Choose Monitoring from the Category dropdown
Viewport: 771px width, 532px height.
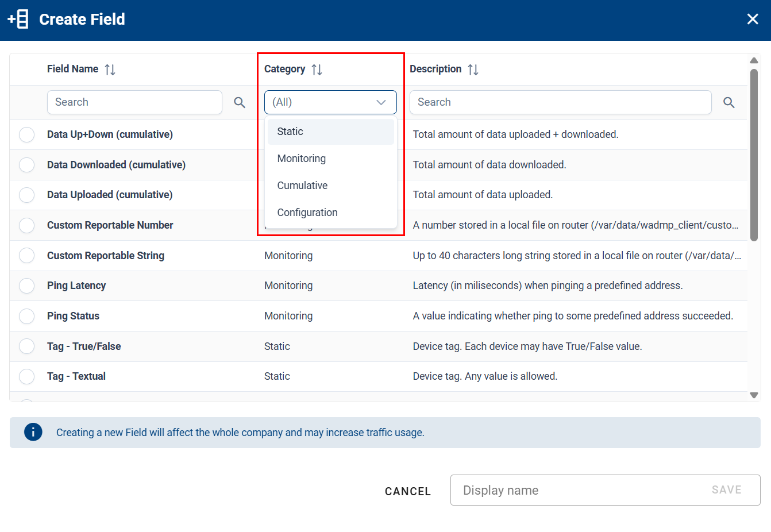pos(302,158)
